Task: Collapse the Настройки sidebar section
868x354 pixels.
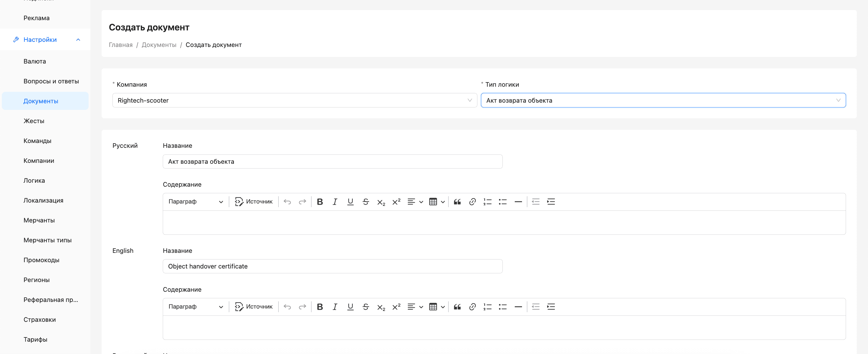Action: point(78,40)
